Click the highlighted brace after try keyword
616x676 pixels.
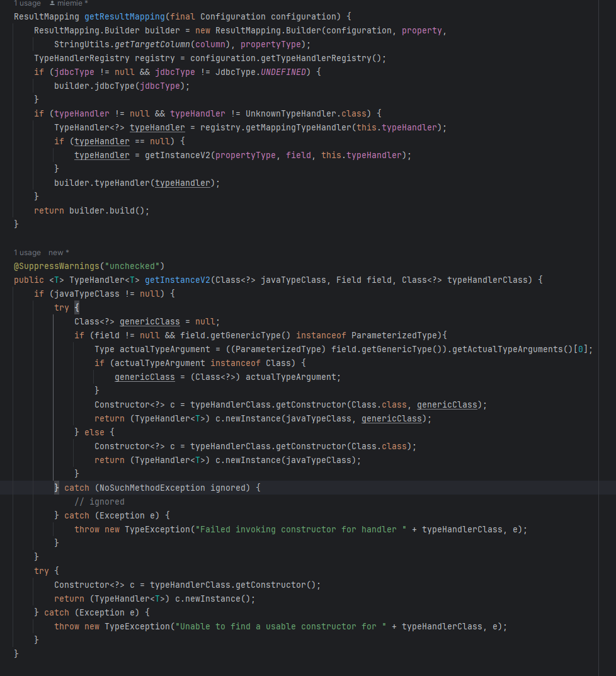coord(77,307)
